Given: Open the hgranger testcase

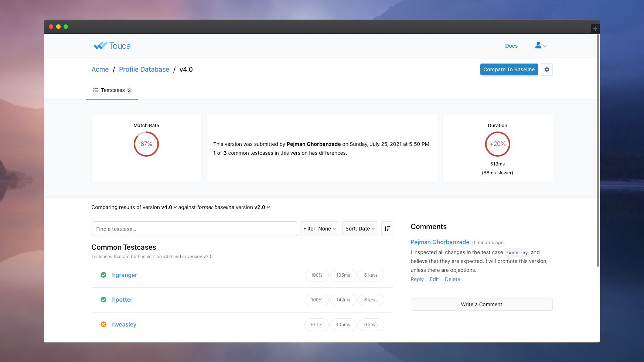Looking at the screenshot, I should (x=125, y=275).
